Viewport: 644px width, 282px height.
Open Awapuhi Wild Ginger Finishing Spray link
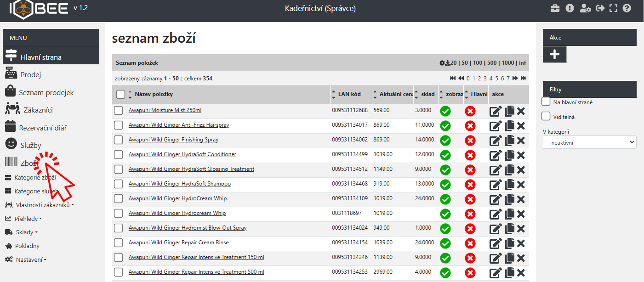173,140
